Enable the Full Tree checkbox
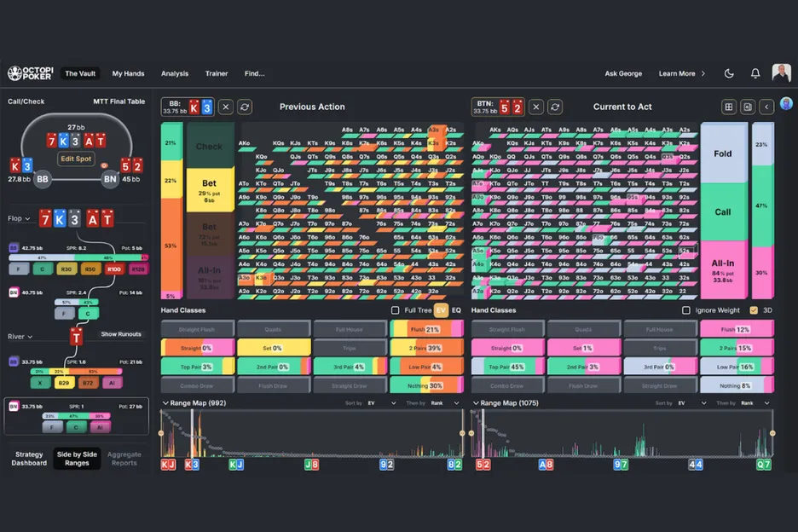The image size is (798, 532). 395,310
